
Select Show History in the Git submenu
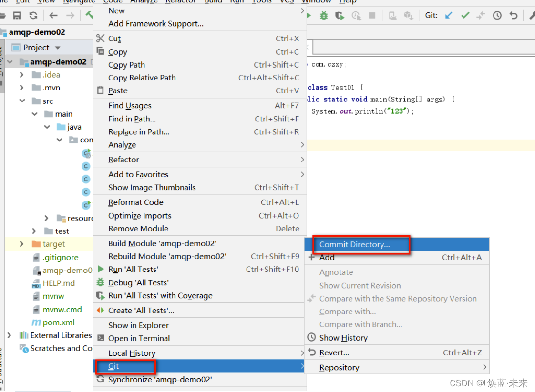click(x=343, y=338)
